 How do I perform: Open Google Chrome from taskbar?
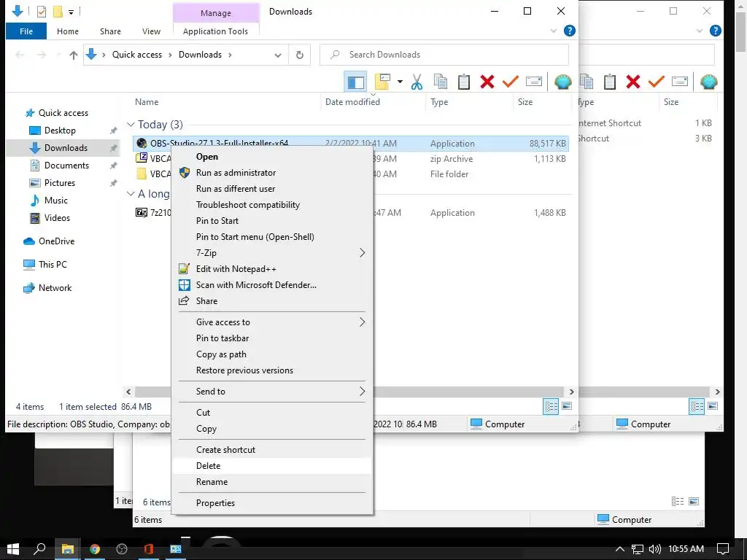[95, 549]
